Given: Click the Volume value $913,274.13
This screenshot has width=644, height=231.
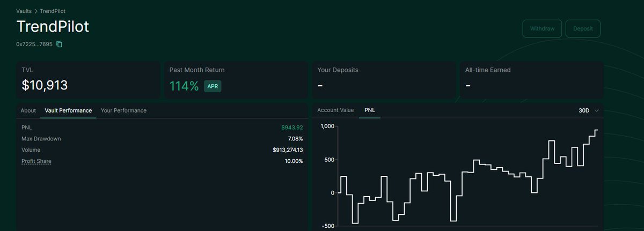Looking at the screenshot, I should click(x=288, y=150).
